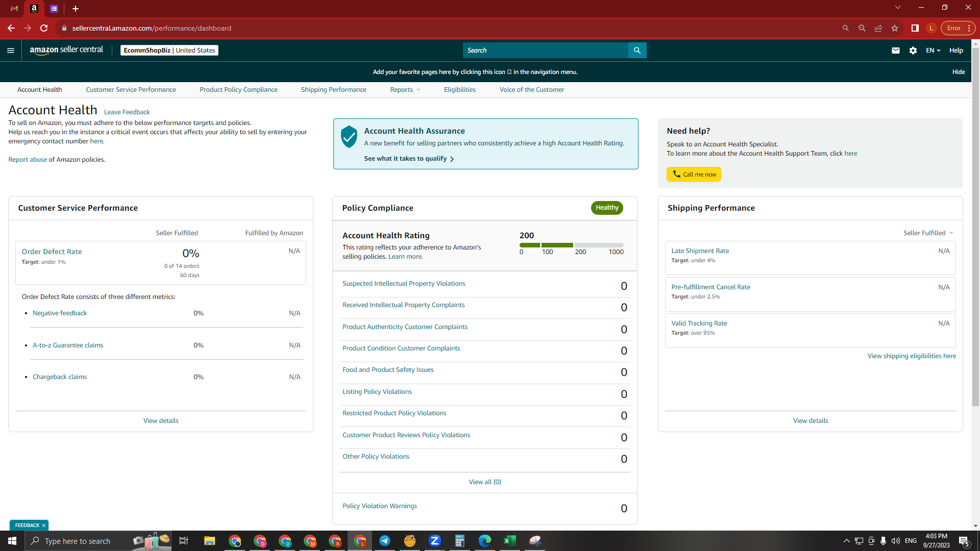Close the FEEDBACK tab with its X
The height and width of the screenshot is (551, 980).
pyautogui.click(x=44, y=525)
